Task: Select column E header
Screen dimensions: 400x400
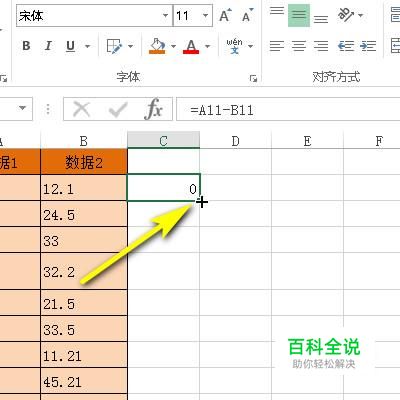Action: pyautogui.click(x=307, y=141)
